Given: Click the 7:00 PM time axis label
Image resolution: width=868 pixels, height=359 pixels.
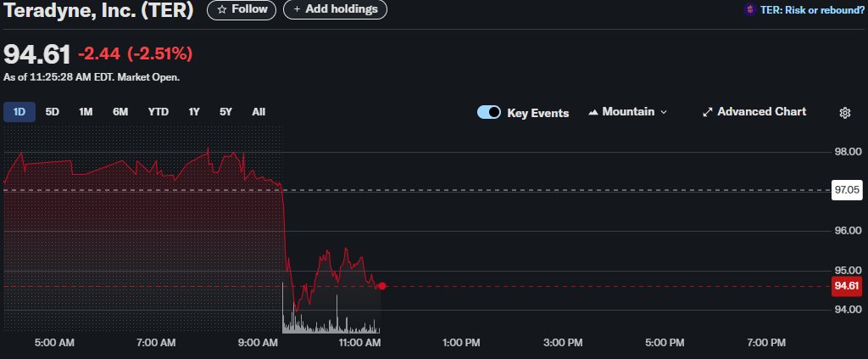Looking at the screenshot, I should 766,343.
